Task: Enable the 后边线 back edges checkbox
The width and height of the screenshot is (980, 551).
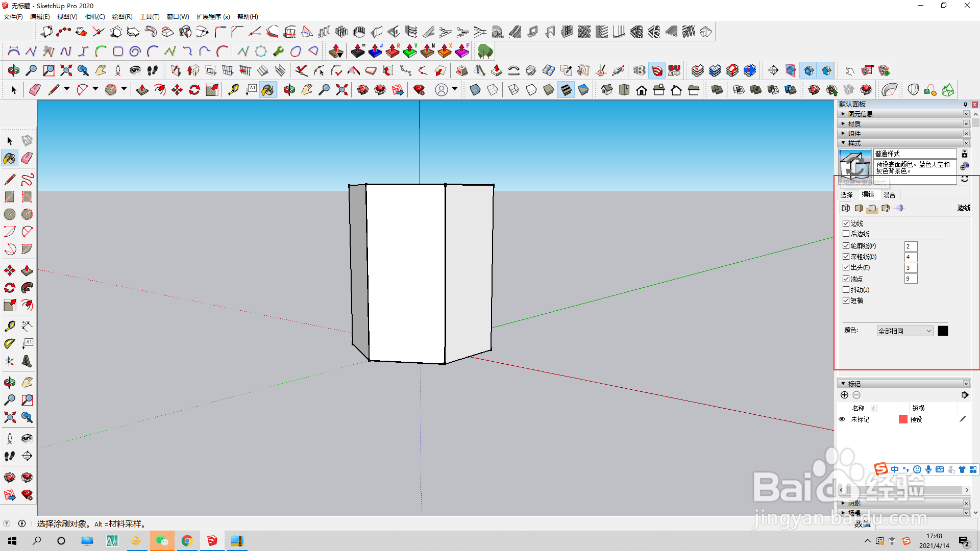Action: [846, 234]
